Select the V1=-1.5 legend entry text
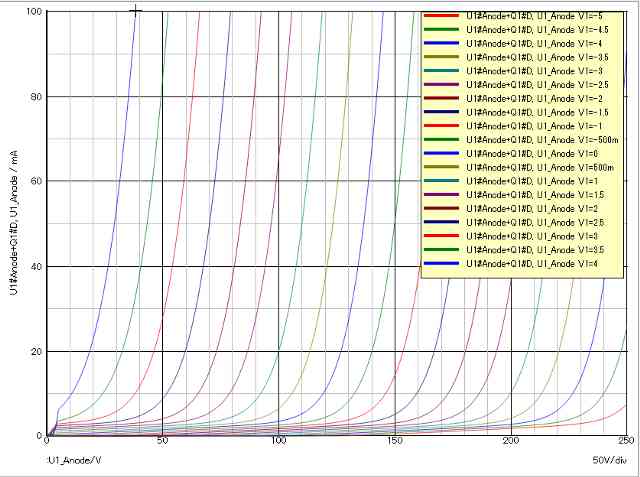Image resolution: width=640 pixels, height=477 pixels. pos(538,112)
